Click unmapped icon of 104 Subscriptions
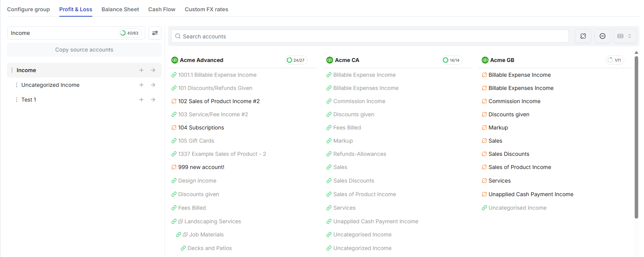644x257 pixels. tap(174, 128)
